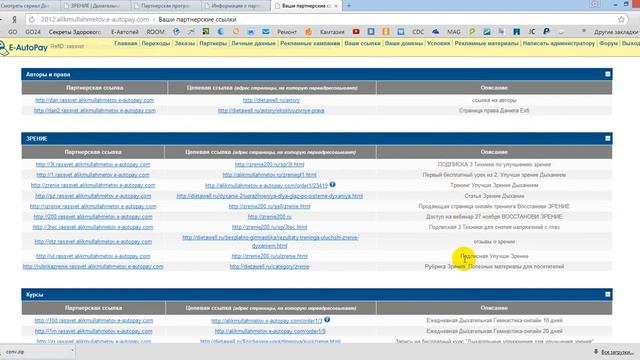Open the 'CDC' bookmark
This screenshot has width=640, height=360.
418,31
